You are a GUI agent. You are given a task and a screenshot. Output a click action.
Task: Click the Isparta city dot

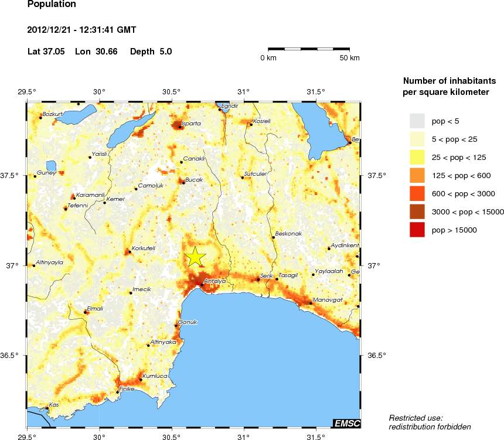point(180,127)
